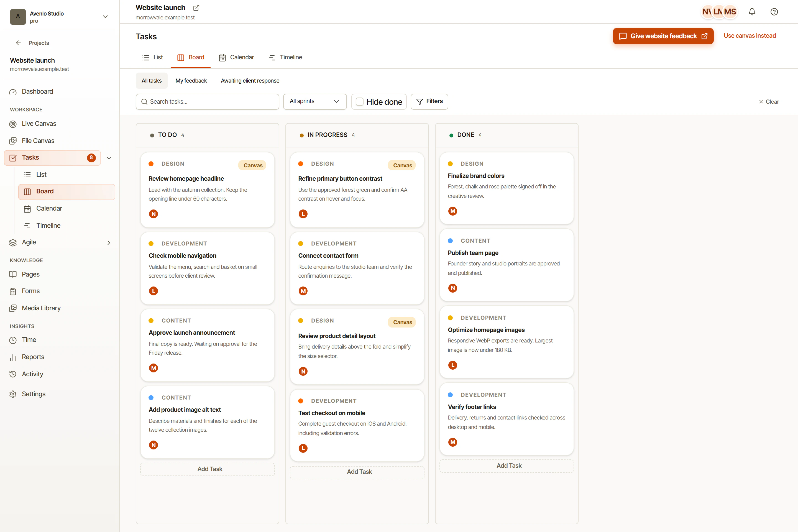Open Activity in the sidebar
The width and height of the screenshot is (798, 532).
(59, 374)
